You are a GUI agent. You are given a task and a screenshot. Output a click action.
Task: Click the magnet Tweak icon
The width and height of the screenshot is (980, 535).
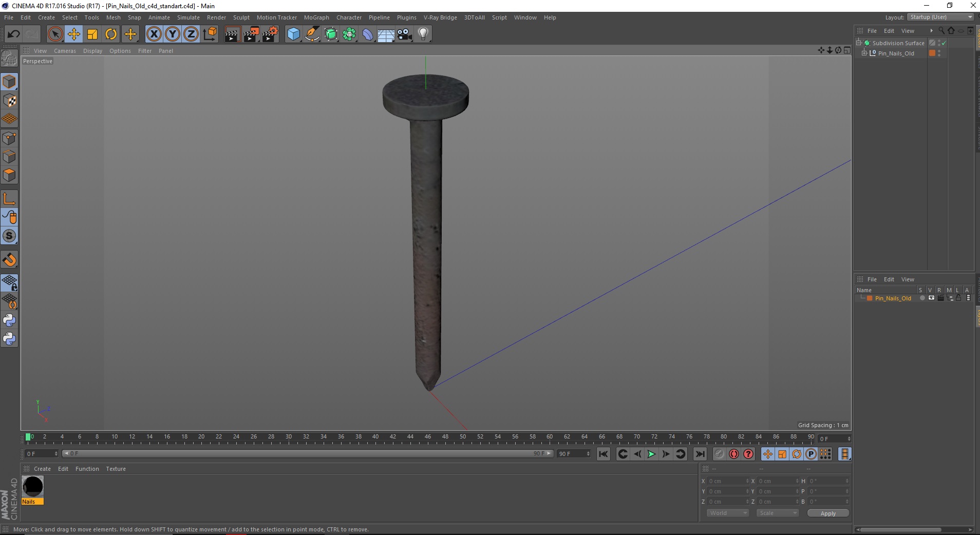(9, 260)
